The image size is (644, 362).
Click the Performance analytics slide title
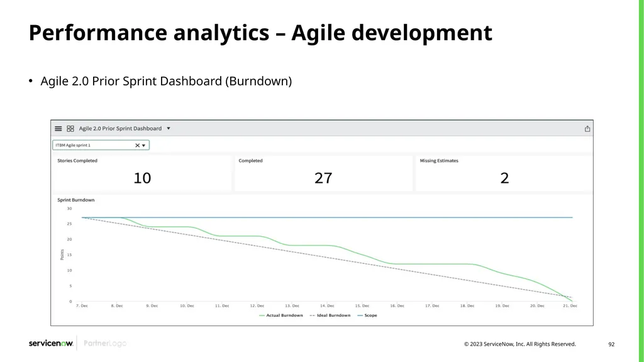point(260,33)
